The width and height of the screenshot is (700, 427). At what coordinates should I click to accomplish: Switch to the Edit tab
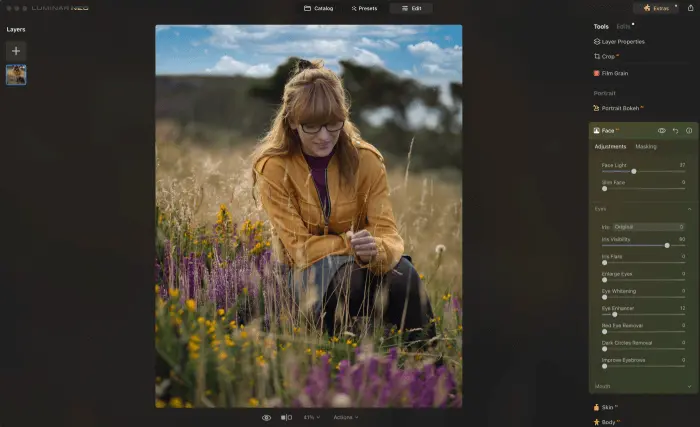(x=411, y=8)
